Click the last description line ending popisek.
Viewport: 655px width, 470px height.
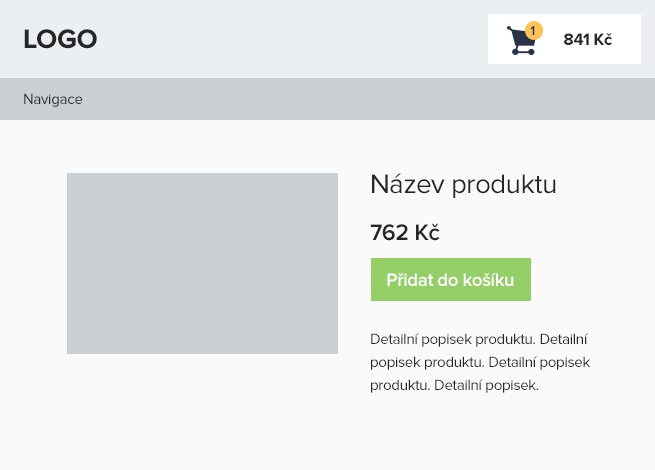click(x=454, y=385)
